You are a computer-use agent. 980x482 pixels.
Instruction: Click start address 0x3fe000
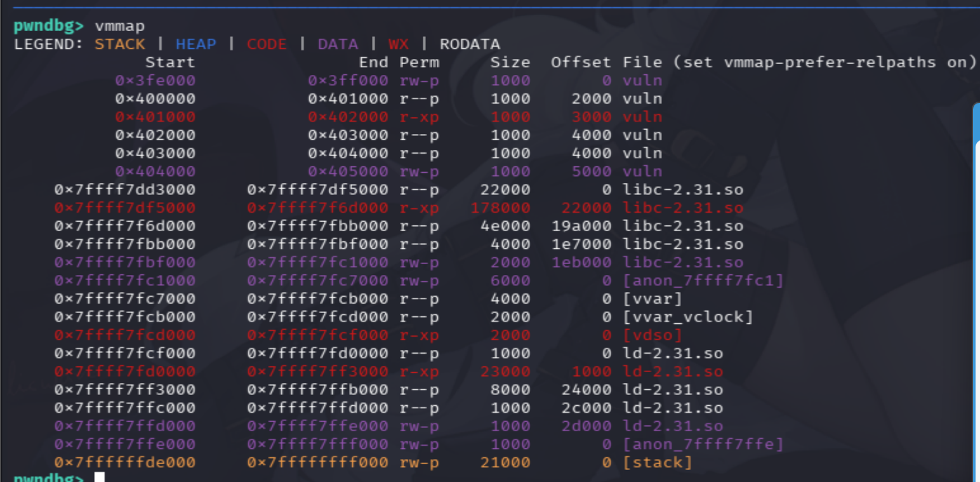(x=156, y=81)
